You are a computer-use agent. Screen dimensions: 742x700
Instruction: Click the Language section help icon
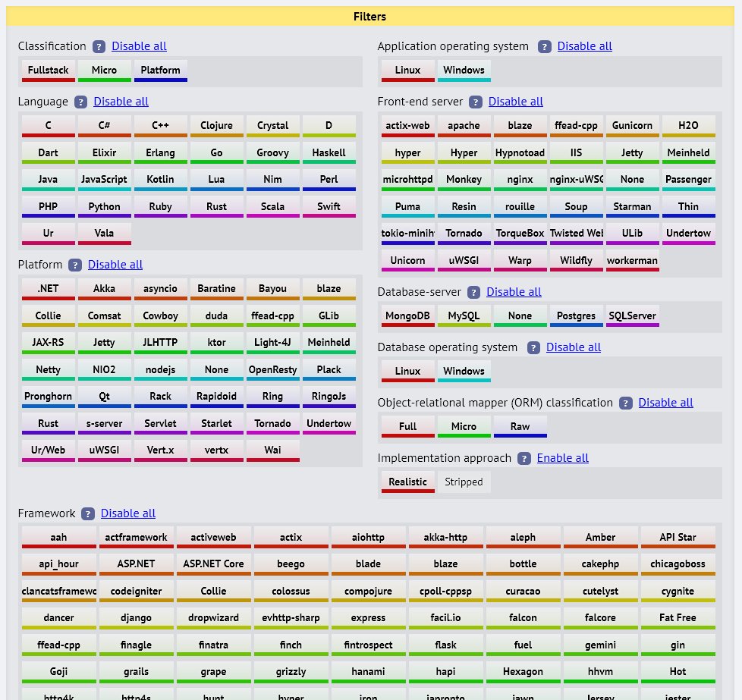[80, 102]
